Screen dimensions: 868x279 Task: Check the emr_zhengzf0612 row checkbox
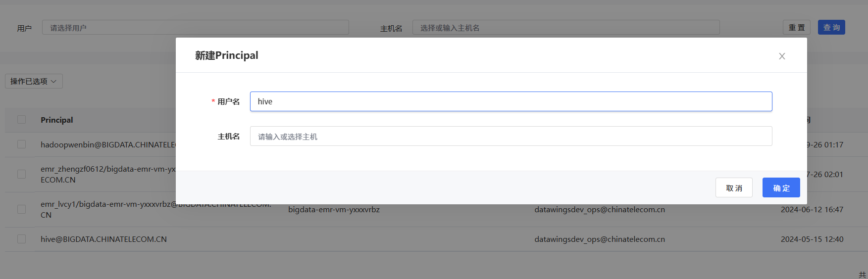(21, 174)
